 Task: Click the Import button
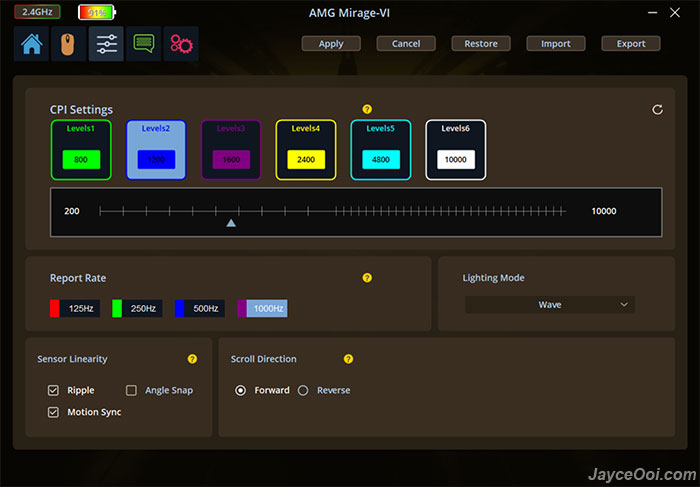pyautogui.click(x=556, y=44)
